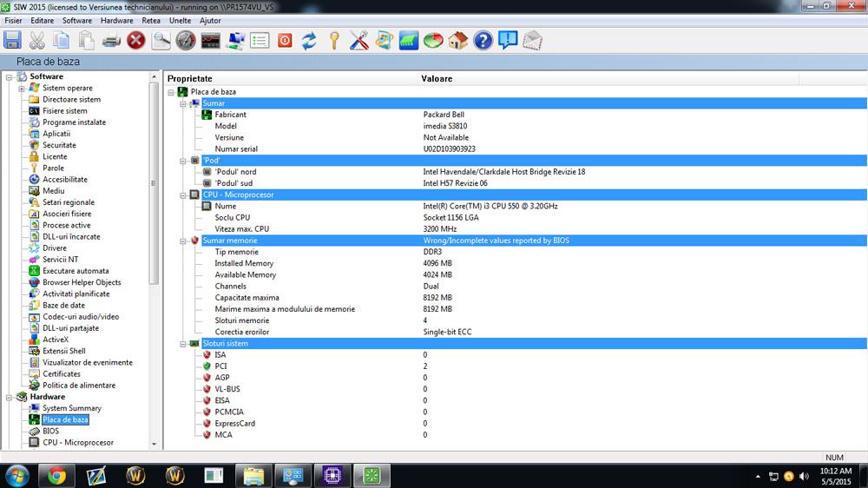The width and height of the screenshot is (868, 488).
Task: Click the magnifier Find toolbar icon
Action: click(x=161, y=41)
